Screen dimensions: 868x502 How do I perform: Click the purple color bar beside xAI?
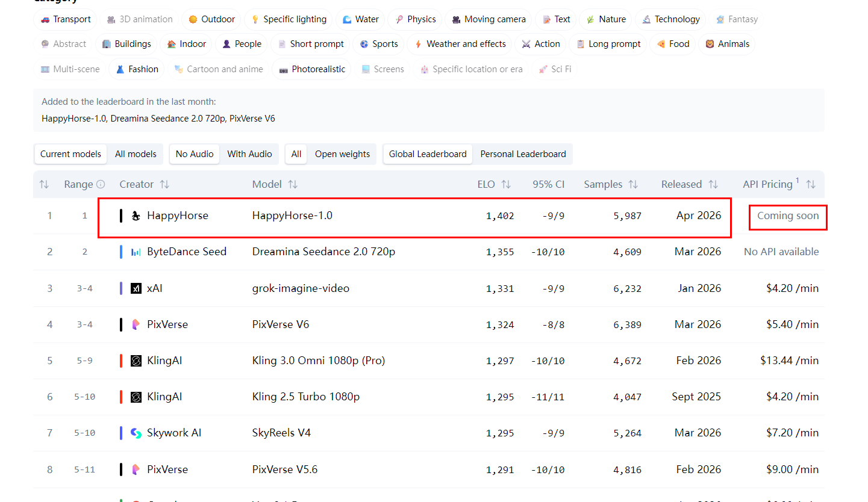[121, 288]
